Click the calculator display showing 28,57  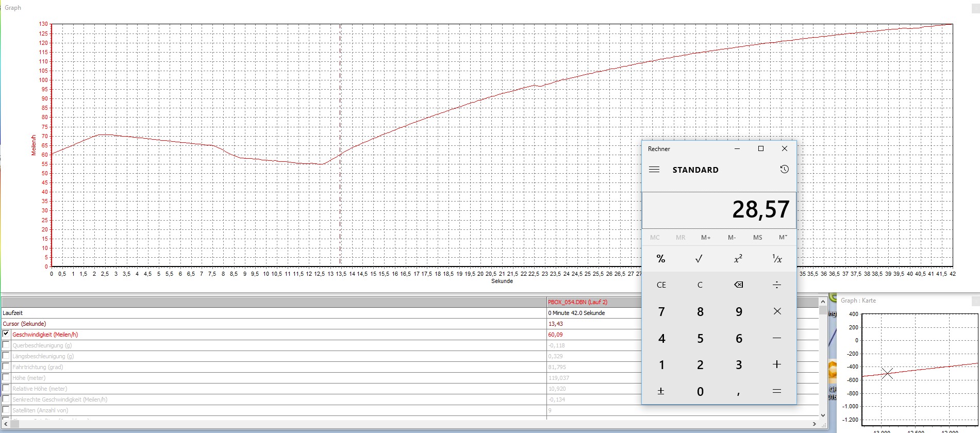(x=719, y=210)
